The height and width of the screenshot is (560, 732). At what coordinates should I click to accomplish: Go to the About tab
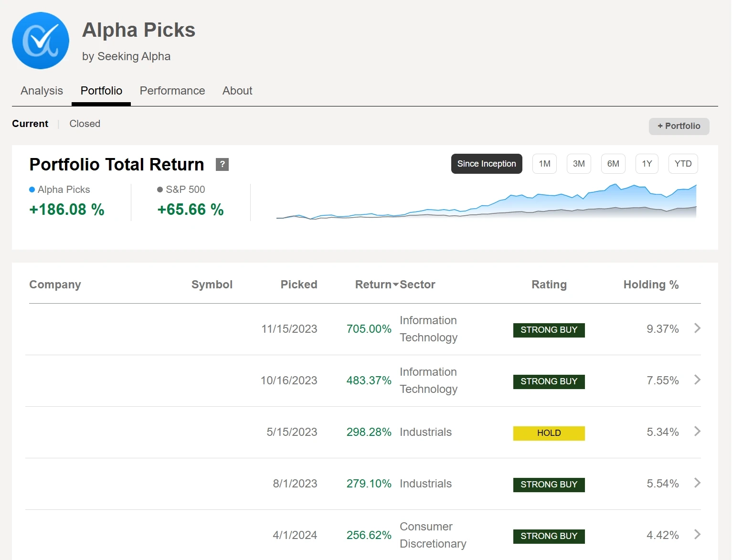pyautogui.click(x=237, y=91)
